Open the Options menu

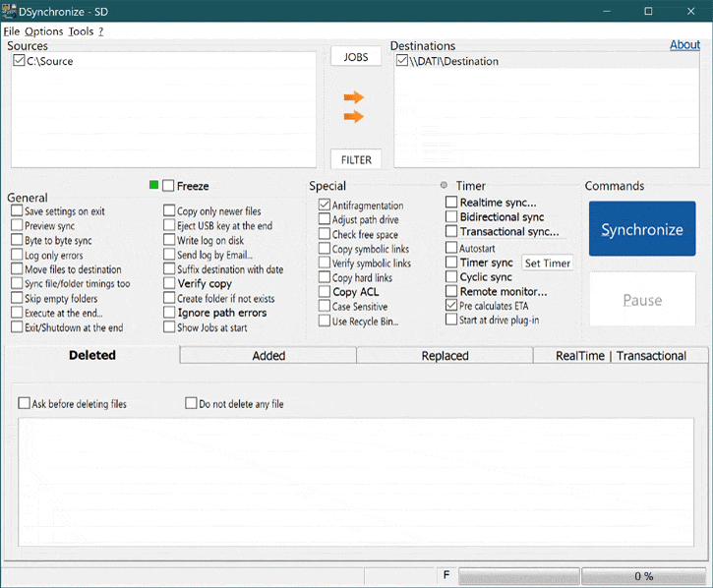tap(43, 31)
